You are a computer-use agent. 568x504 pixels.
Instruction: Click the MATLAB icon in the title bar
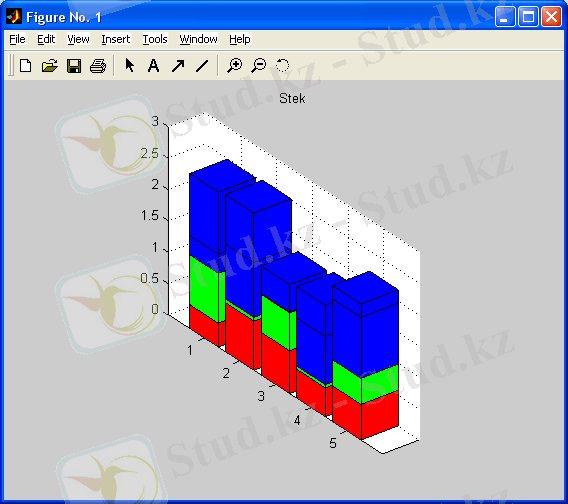(14, 17)
